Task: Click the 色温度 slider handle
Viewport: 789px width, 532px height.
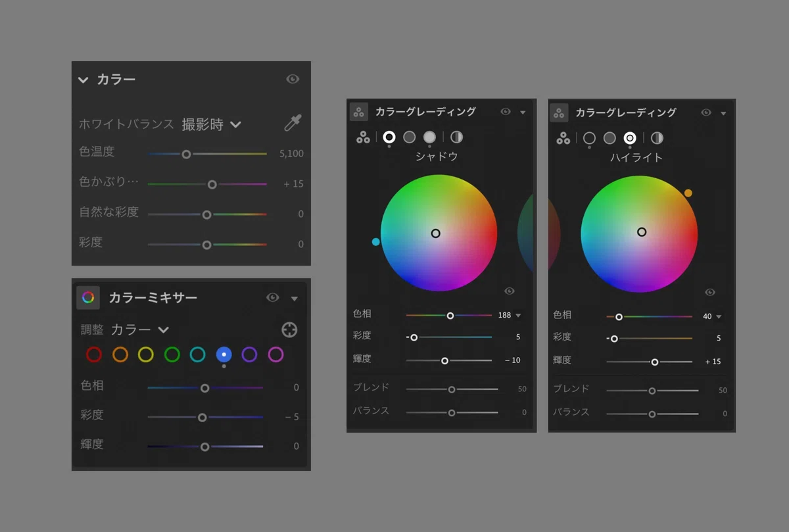Action: click(186, 154)
